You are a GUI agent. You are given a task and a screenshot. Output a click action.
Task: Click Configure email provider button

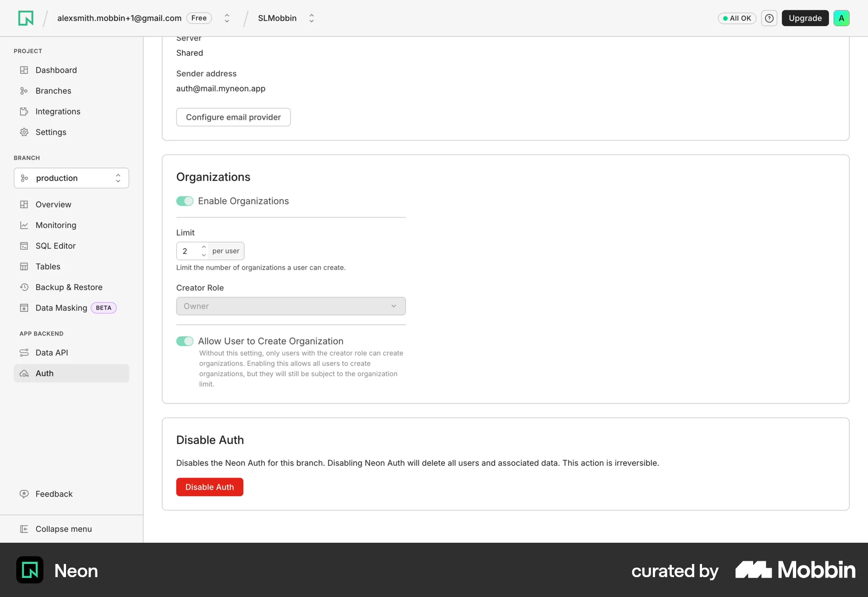233,117
